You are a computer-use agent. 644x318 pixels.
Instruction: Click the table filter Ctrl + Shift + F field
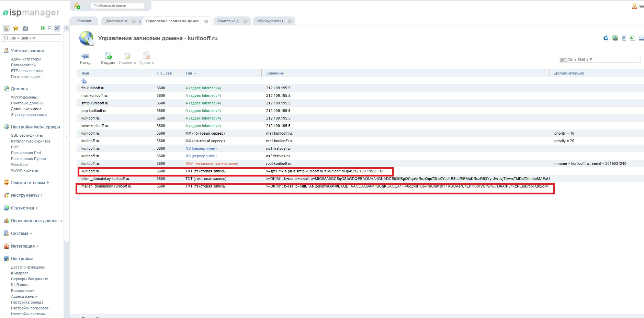(600, 60)
